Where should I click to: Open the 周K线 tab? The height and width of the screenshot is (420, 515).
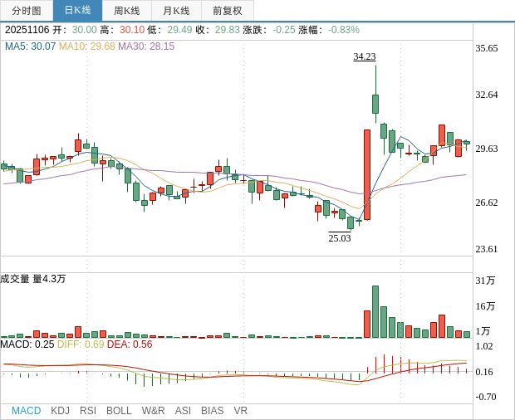[127, 11]
